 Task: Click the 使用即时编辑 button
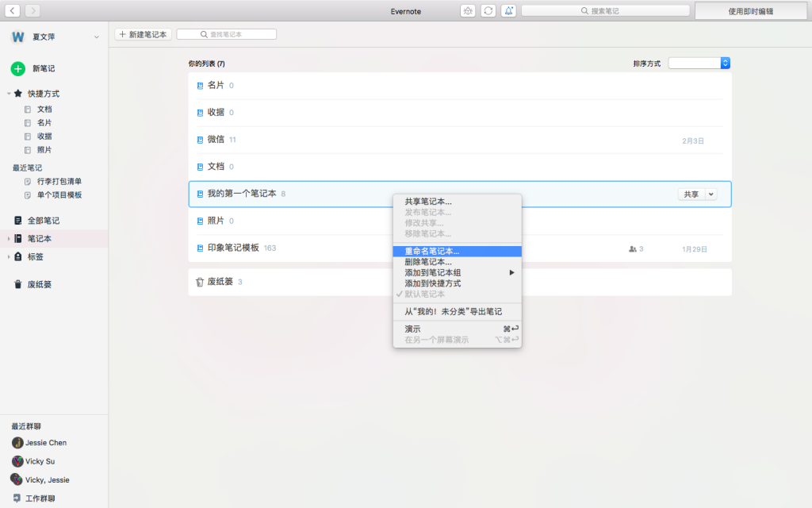pos(750,11)
